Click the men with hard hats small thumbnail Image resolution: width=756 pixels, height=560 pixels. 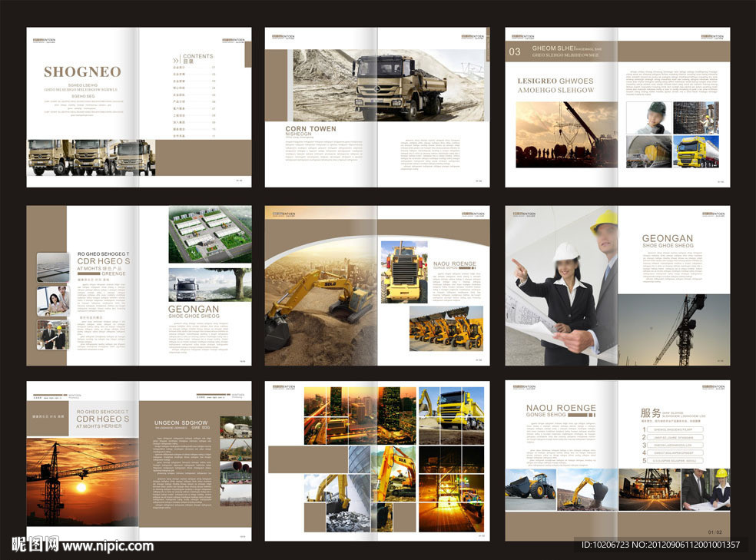(53, 334)
